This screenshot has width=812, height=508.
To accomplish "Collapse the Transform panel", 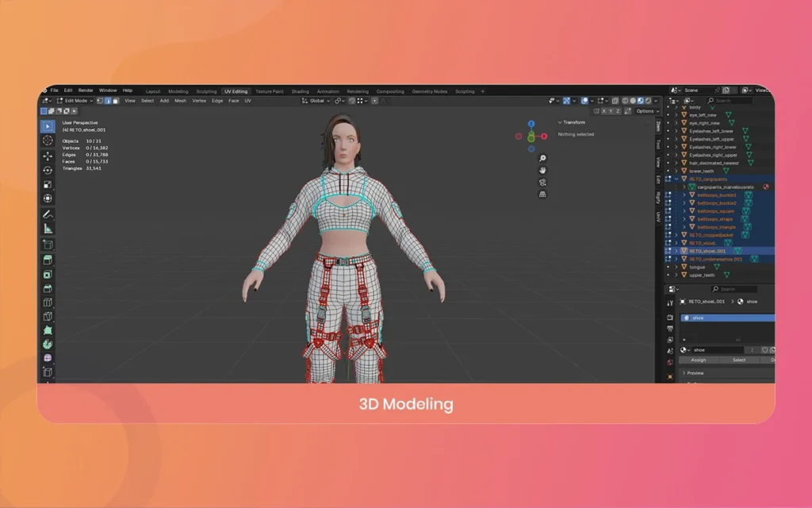I will (x=560, y=122).
